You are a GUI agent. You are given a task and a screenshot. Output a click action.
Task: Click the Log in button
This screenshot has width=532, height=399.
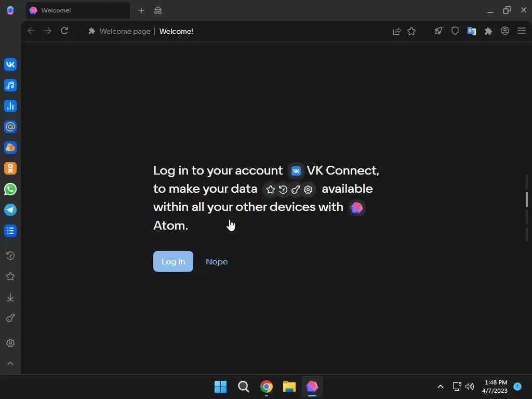(173, 261)
